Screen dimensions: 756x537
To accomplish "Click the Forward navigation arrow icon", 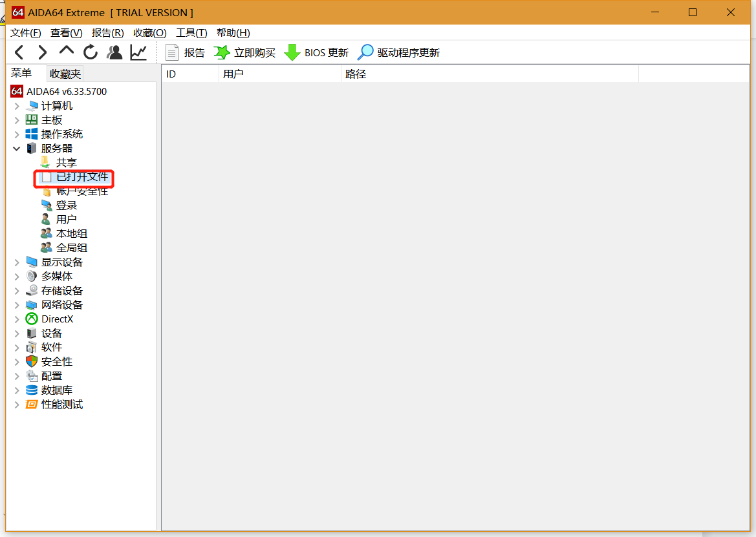I will [x=43, y=52].
